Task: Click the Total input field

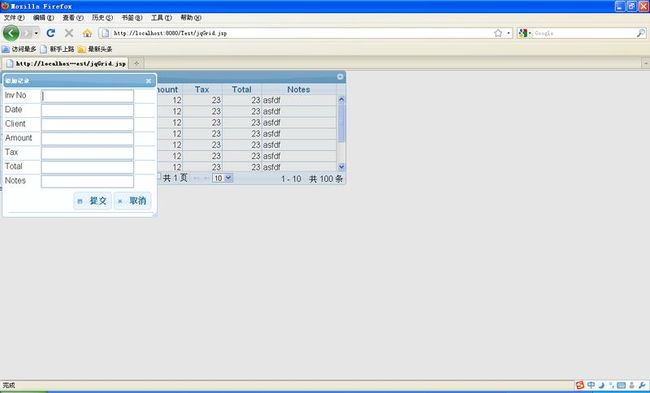Action: pos(87,167)
